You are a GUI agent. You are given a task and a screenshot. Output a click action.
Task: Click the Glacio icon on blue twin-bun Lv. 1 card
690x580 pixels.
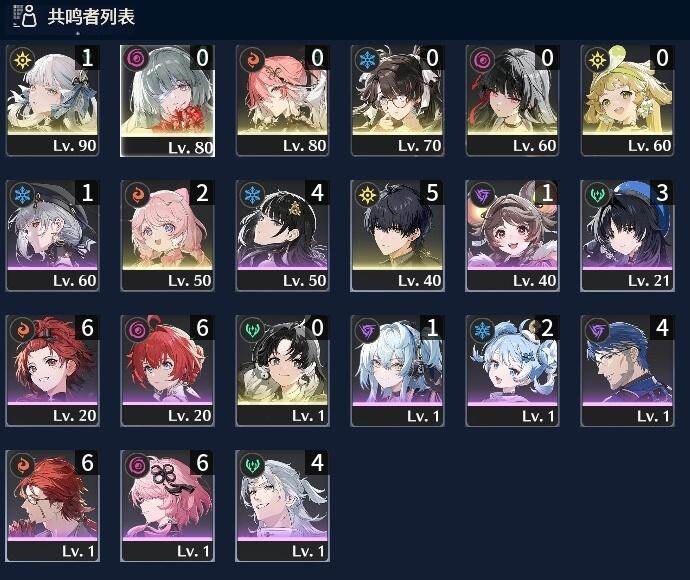click(482, 330)
